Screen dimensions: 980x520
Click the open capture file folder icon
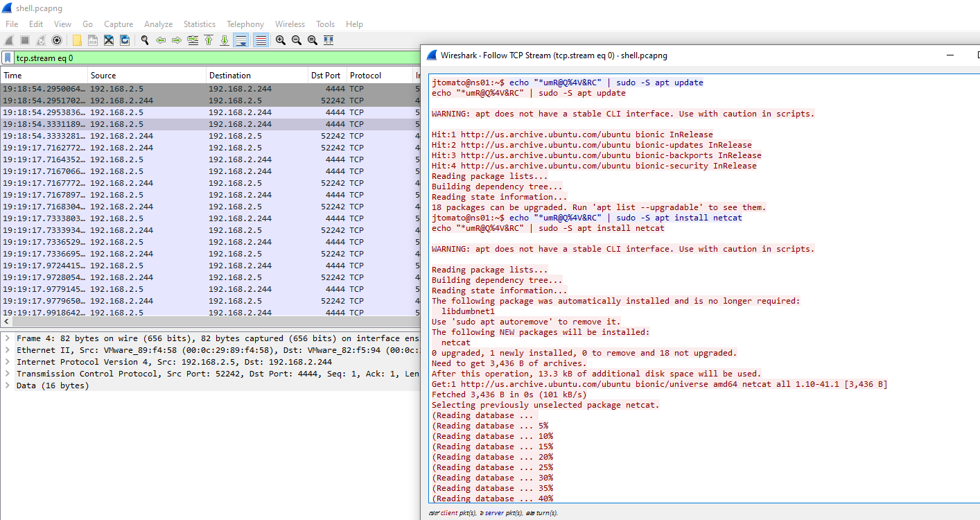coord(77,40)
